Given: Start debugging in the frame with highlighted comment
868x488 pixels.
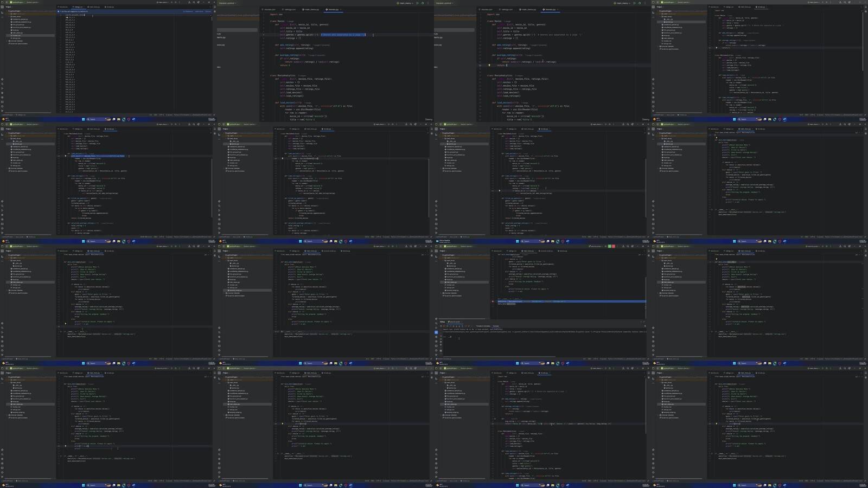Looking at the screenshot, I should point(423,3).
